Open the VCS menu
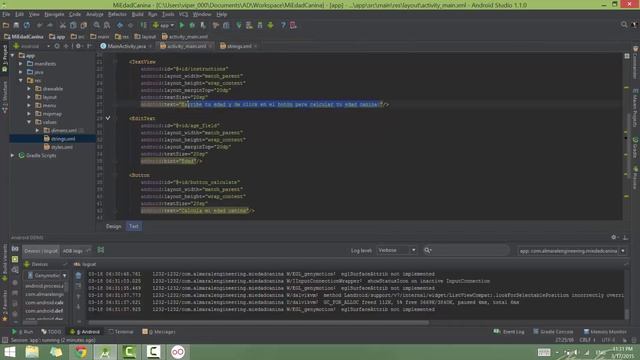 click(x=183, y=14)
